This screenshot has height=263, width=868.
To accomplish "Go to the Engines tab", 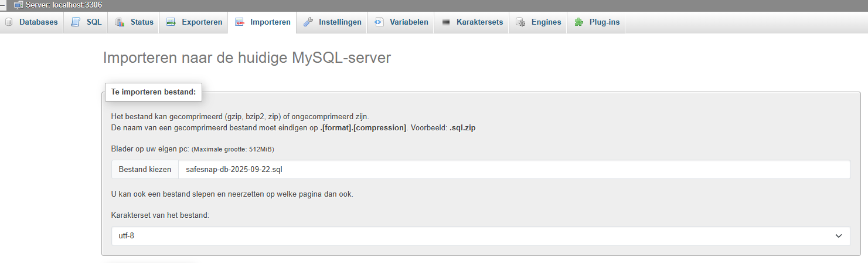I will pyautogui.click(x=538, y=22).
